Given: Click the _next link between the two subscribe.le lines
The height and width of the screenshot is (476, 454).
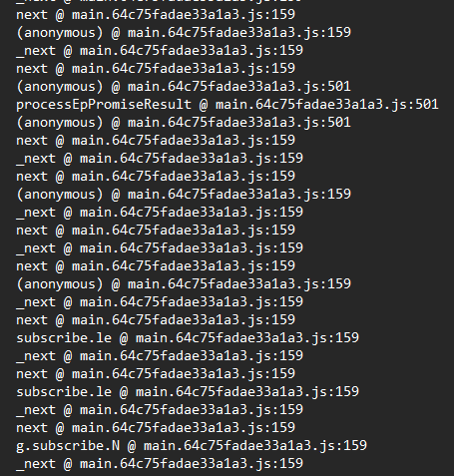Looking at the screenshot, I should [x=192, y=356].
